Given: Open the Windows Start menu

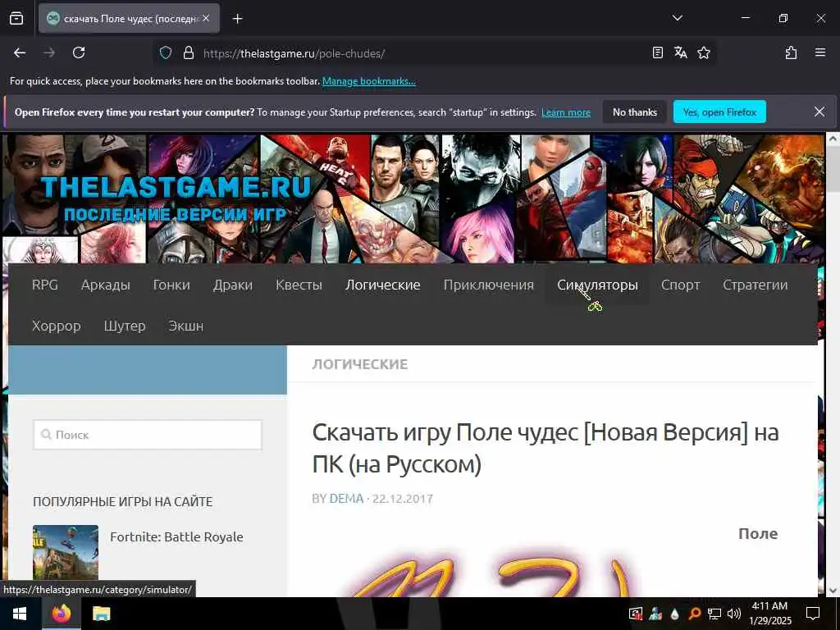Looking at the screenshot, I should (21, 614).
